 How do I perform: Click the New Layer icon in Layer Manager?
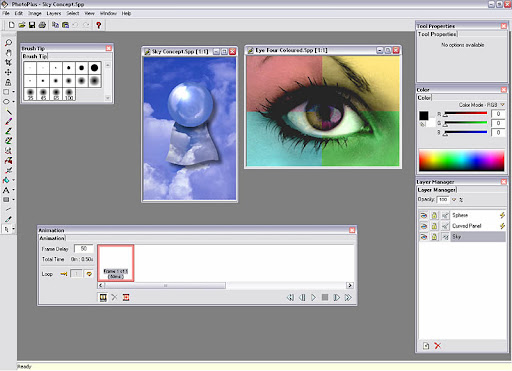pos(426,346)
